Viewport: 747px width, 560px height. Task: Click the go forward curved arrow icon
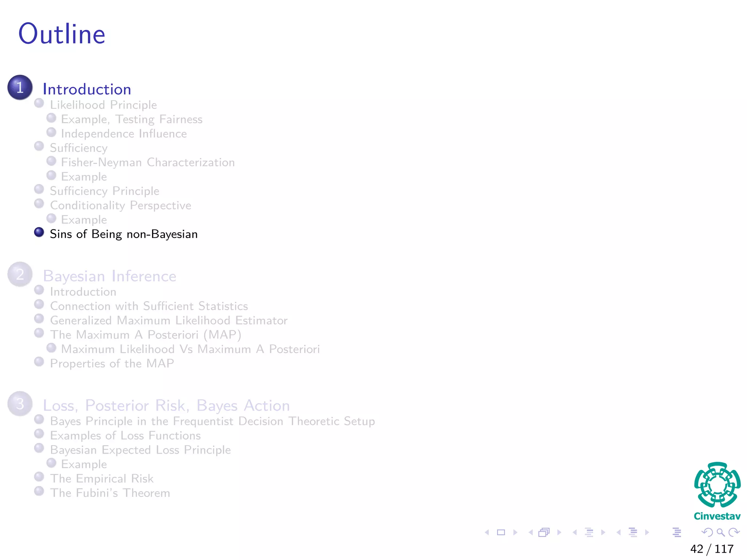click(x=734, y=532)
